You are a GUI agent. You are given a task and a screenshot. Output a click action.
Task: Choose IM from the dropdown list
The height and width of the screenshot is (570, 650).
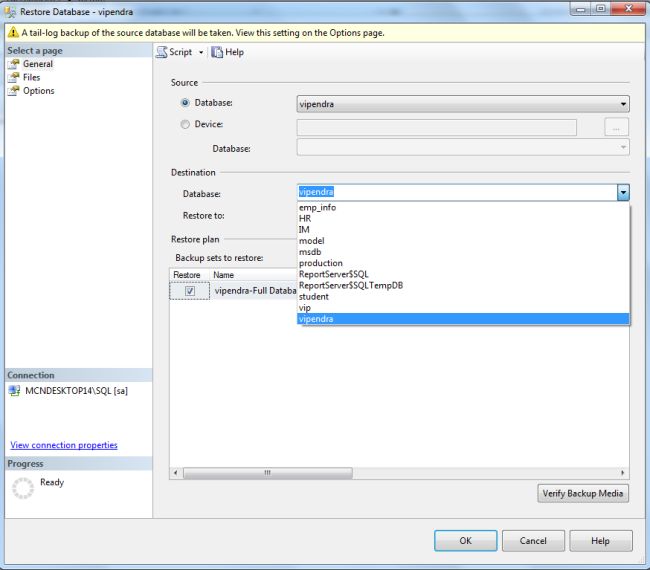[463, 230]
